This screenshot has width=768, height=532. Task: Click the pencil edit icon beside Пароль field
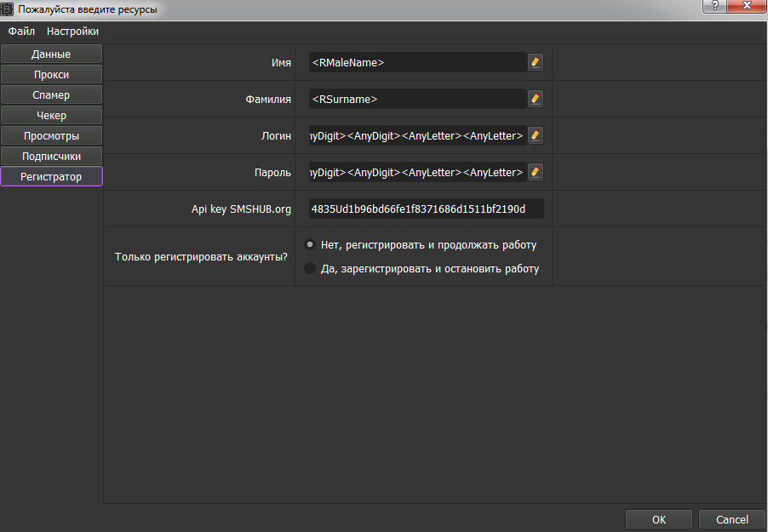click(536, 172)
